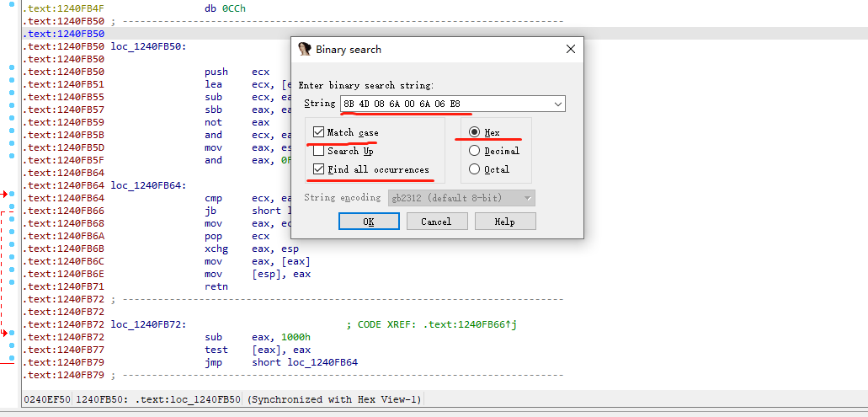868x417 pixels.
Task: Select the Decimal radio button
Action: point(474,152)
